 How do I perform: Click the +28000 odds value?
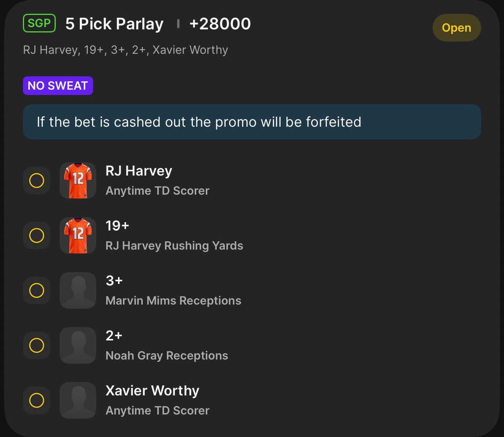click(220, 24)
